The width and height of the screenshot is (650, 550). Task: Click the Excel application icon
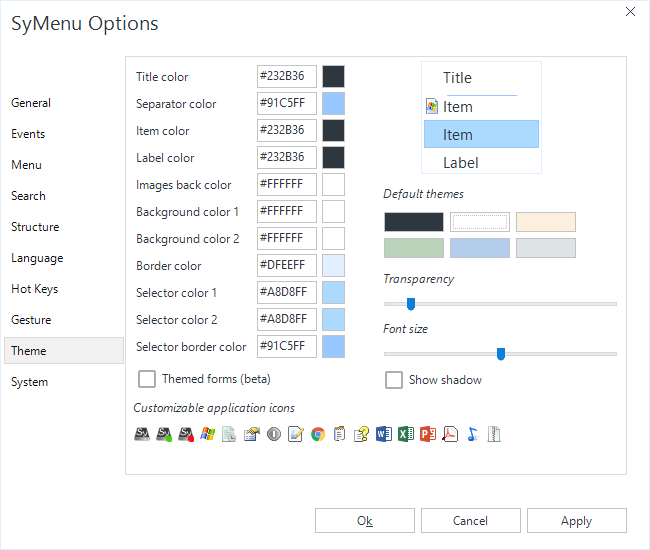tap(406, 434)
